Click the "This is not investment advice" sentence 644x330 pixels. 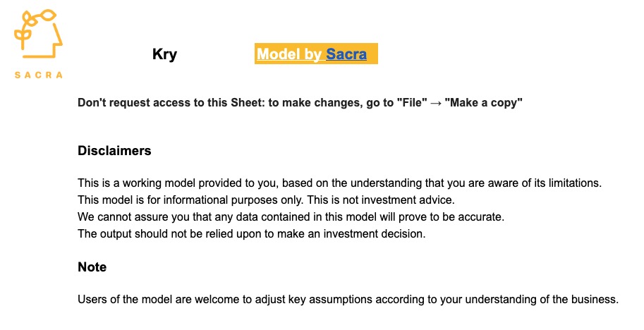(381, 200)
